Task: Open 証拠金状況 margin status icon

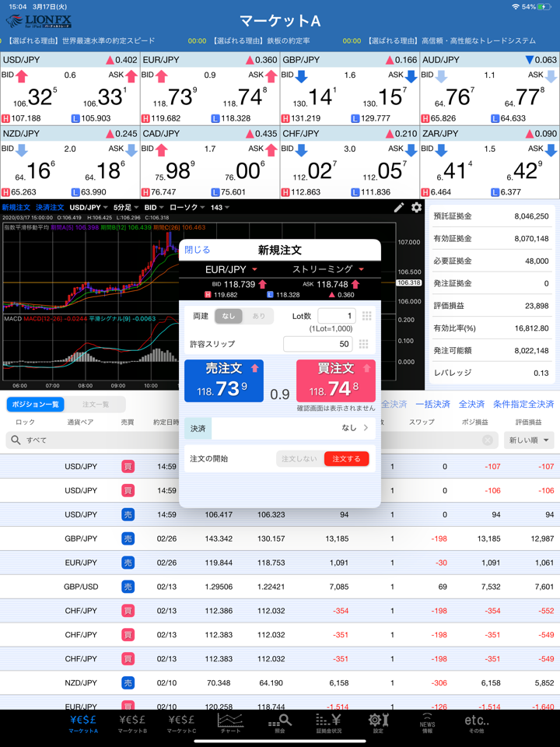Action: click(x=327, y=724)
